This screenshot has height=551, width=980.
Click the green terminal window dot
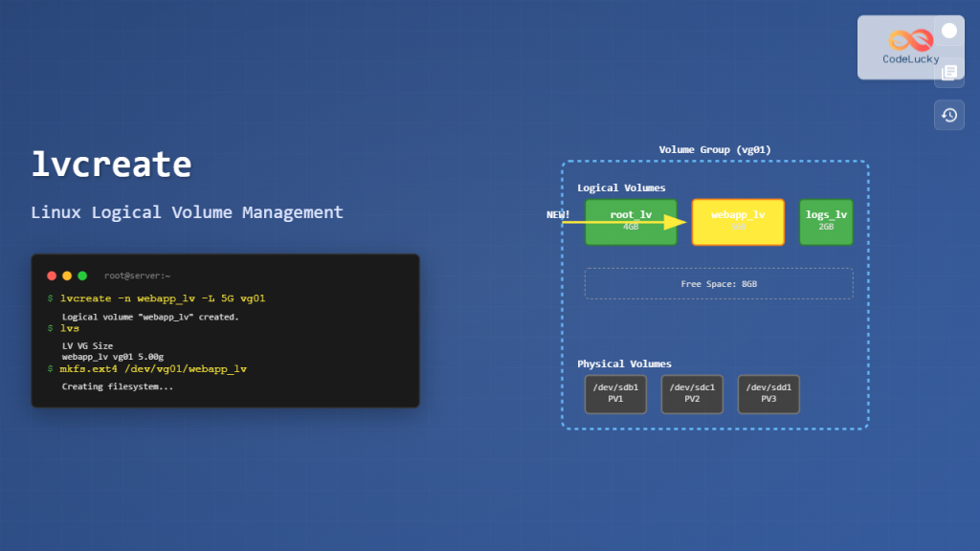(82, 275)
